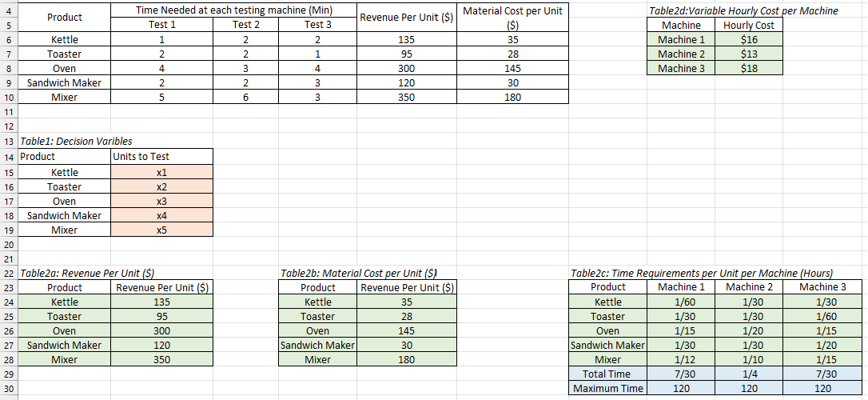This screenshot has width=868, height=400.
Task: Click the 'Hourly Cost' header cell
Action: [x=749, y=25]
